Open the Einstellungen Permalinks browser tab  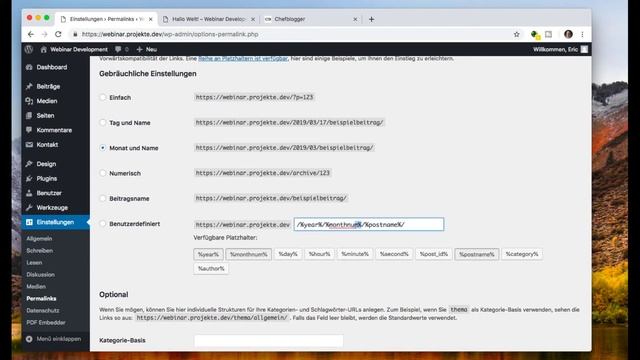tap(106, 19)
